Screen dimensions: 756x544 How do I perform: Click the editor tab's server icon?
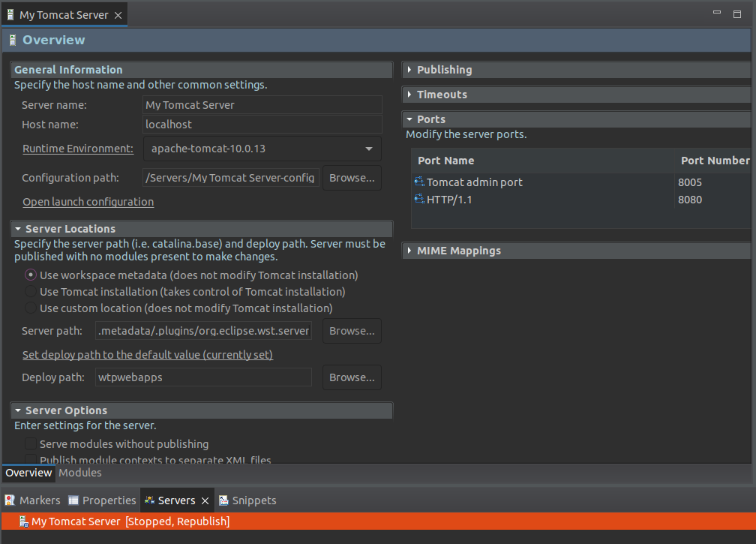pyautogui.click(x=10, y=15)
